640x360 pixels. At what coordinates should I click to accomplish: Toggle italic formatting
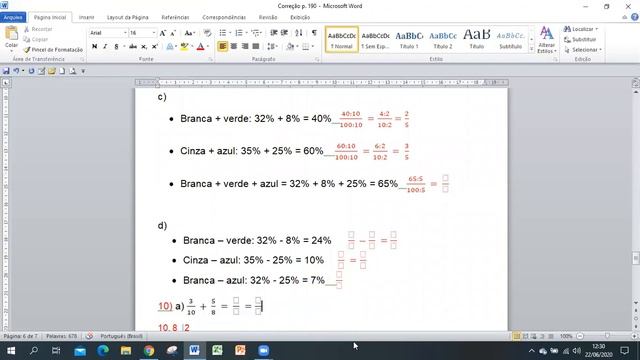tap(105, 47)
